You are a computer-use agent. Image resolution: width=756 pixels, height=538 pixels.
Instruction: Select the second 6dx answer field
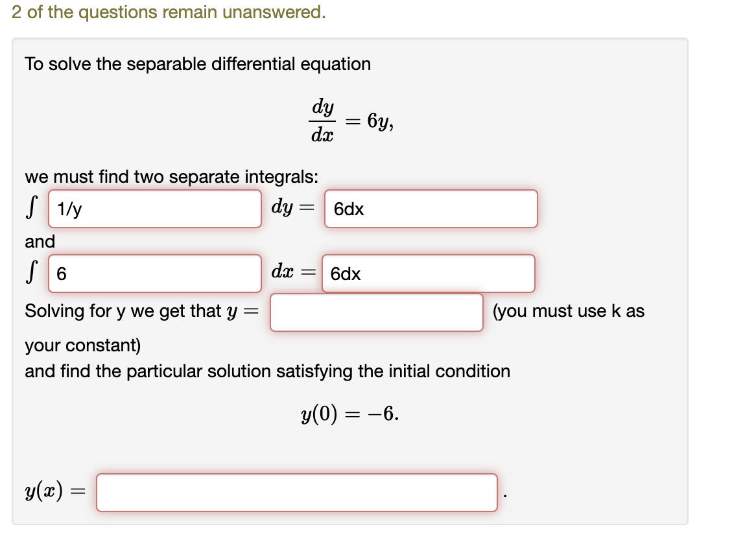430,274
